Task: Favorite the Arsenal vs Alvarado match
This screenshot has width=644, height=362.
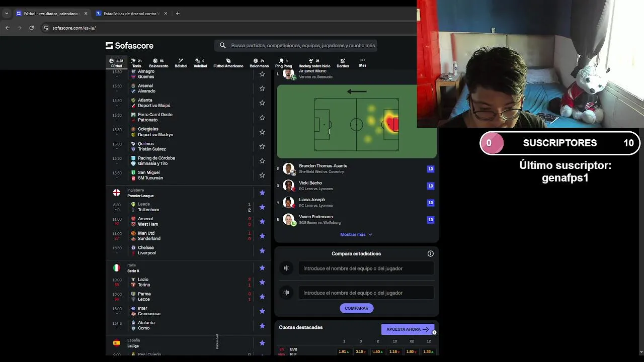Action: [x=262, y=88]
